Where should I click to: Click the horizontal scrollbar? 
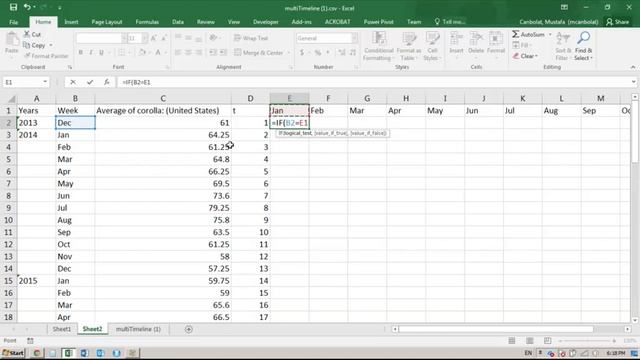tap(496, 329)
